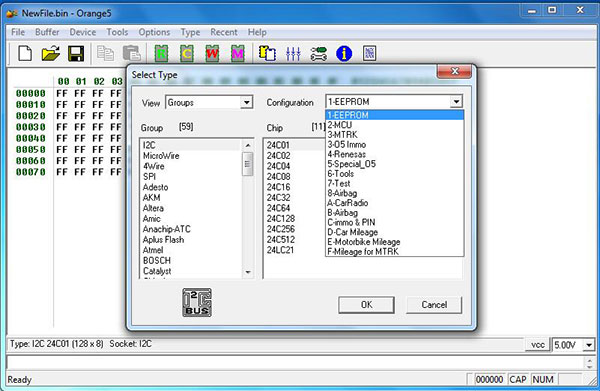
Task: Confirm selection with OK button
Action: [366, 305]
